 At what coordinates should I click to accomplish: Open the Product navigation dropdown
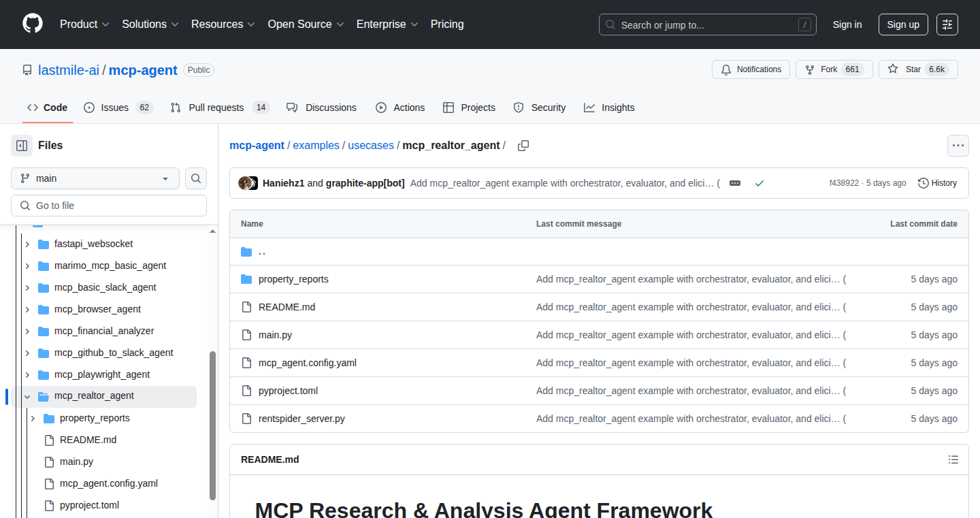(x=84, y=25)
